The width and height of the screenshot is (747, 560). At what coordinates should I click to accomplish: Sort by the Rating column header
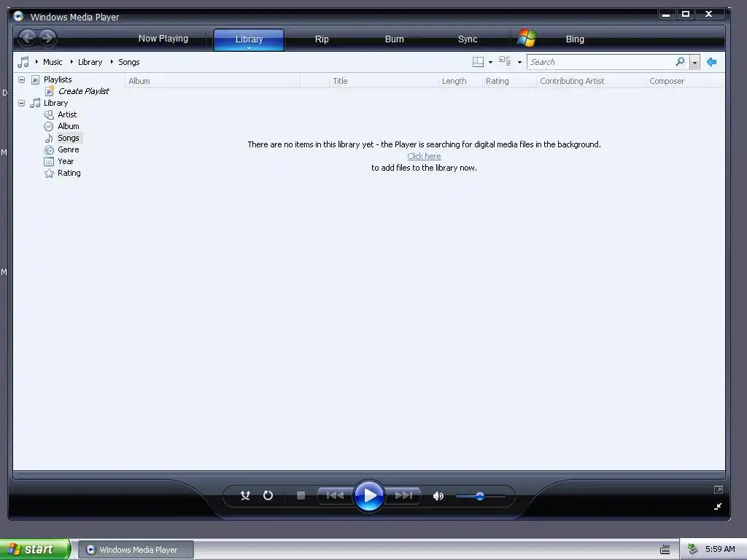(x=509, y=81)
